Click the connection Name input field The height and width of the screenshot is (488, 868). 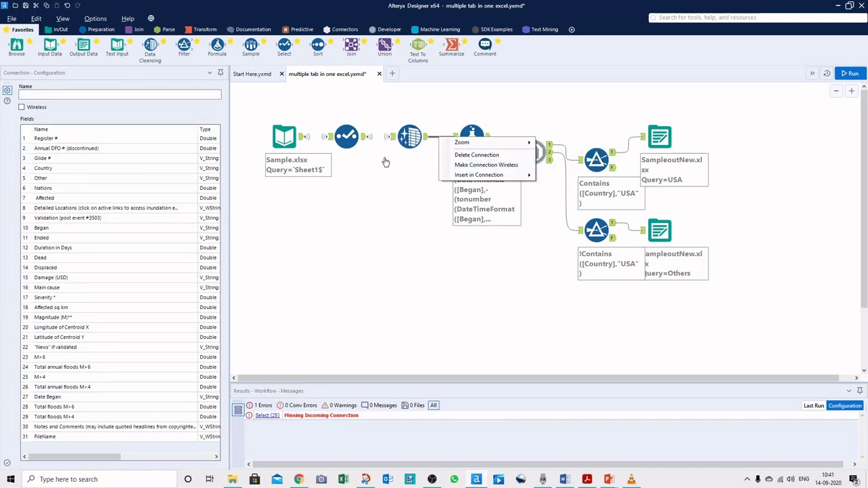(120, 95)
